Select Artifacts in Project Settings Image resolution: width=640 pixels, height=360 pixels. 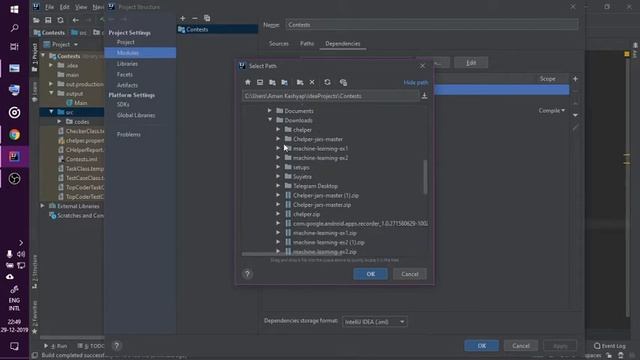127,85
